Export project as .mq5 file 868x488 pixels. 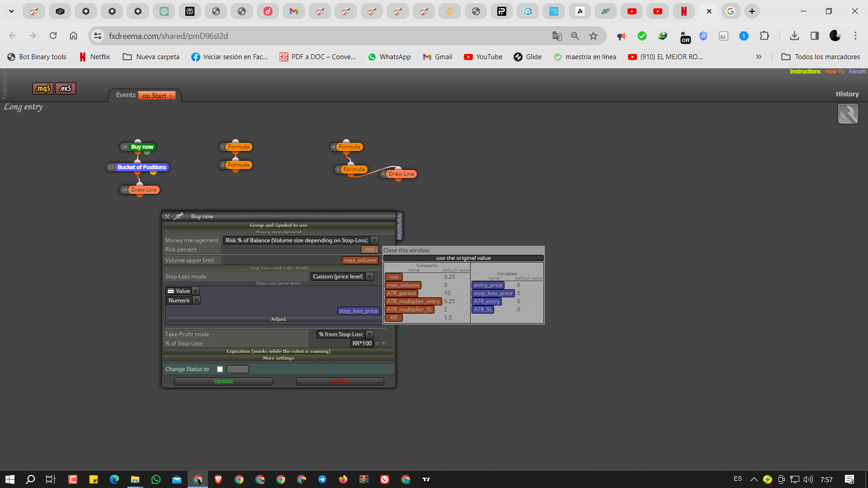tap(43, 89)
